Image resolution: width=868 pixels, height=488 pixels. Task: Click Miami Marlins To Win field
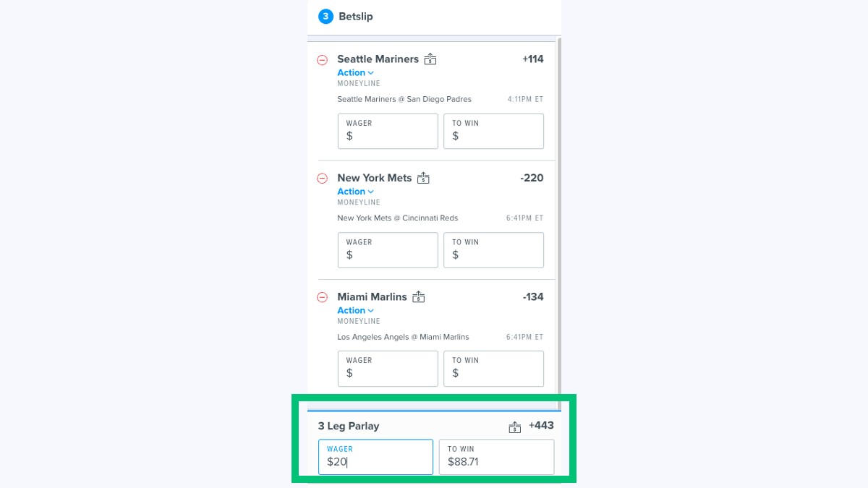(493, 369)
